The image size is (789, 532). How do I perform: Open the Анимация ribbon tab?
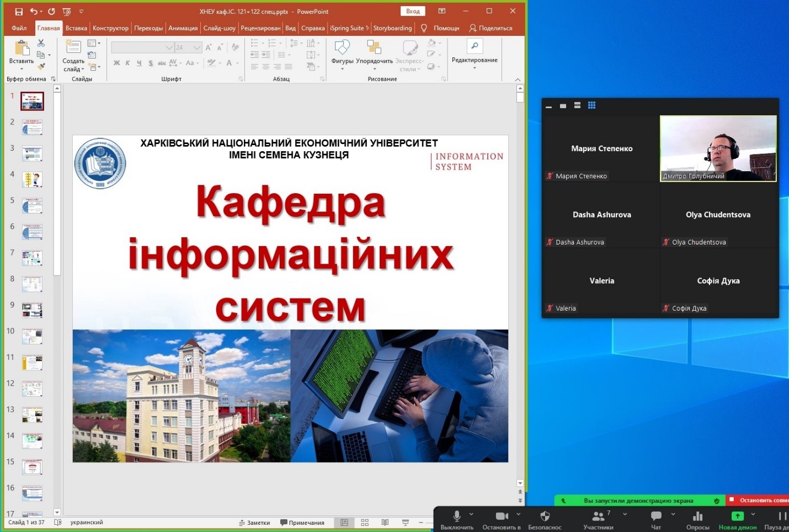pos(183,28)
